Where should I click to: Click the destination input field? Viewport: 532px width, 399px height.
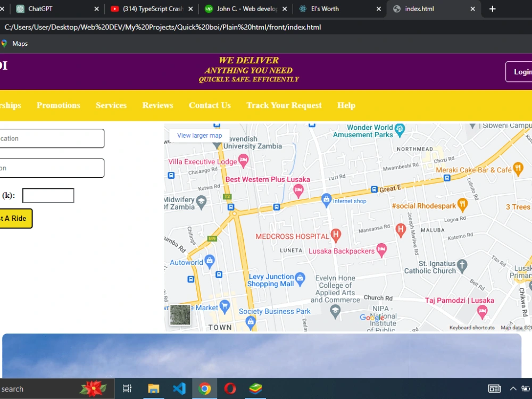52,168
